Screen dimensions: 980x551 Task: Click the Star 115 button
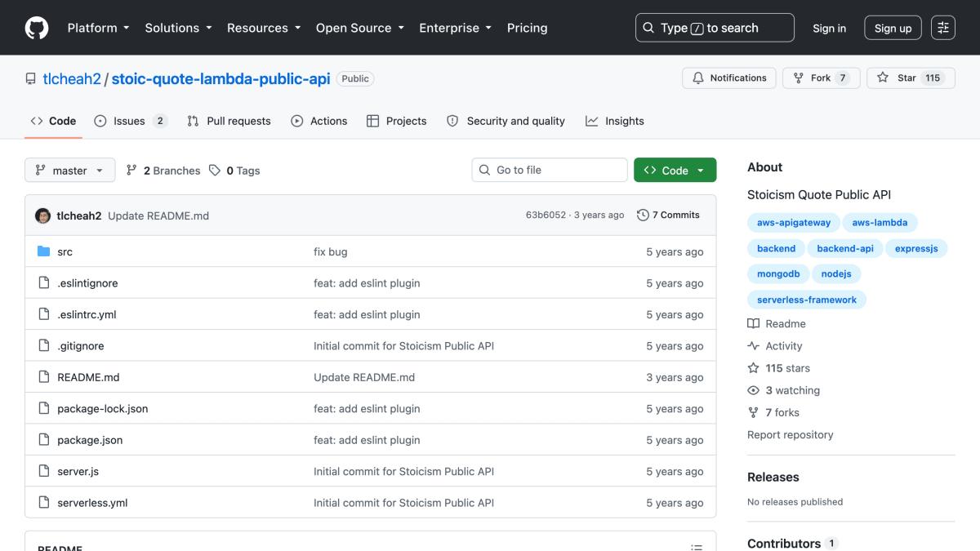(911, 78)
